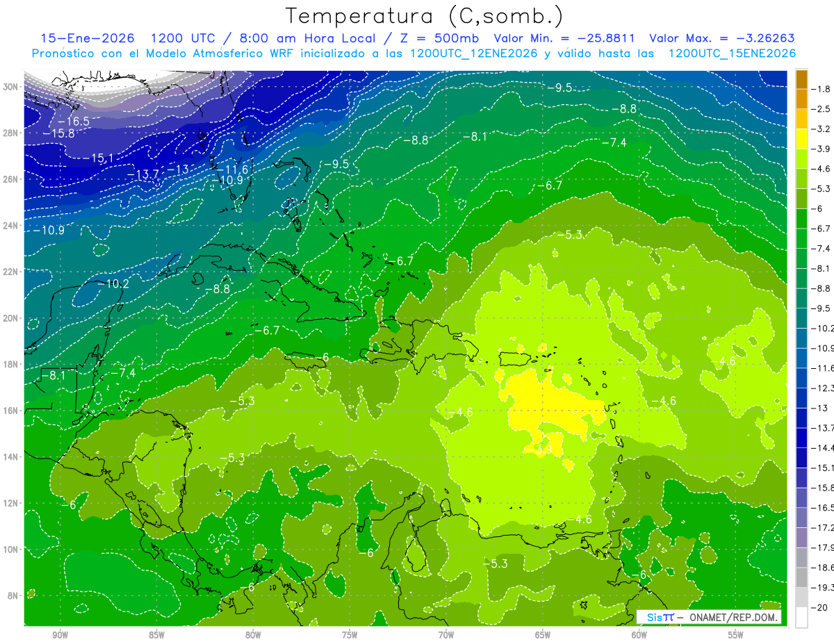The width and height of the screenshot is (834, 644).
Task: Click the title "Temperatura (C,somb.)"
Action: (425, 16)
